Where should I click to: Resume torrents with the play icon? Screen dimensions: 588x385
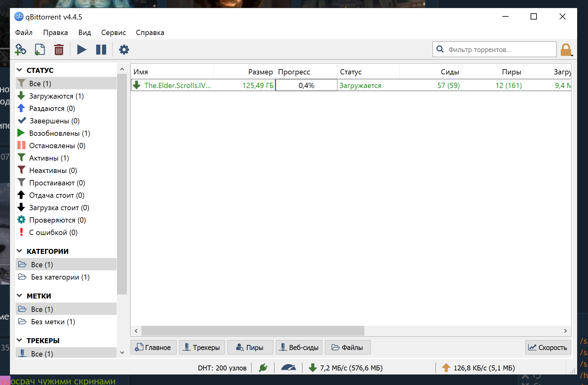(x=82, y=50)
